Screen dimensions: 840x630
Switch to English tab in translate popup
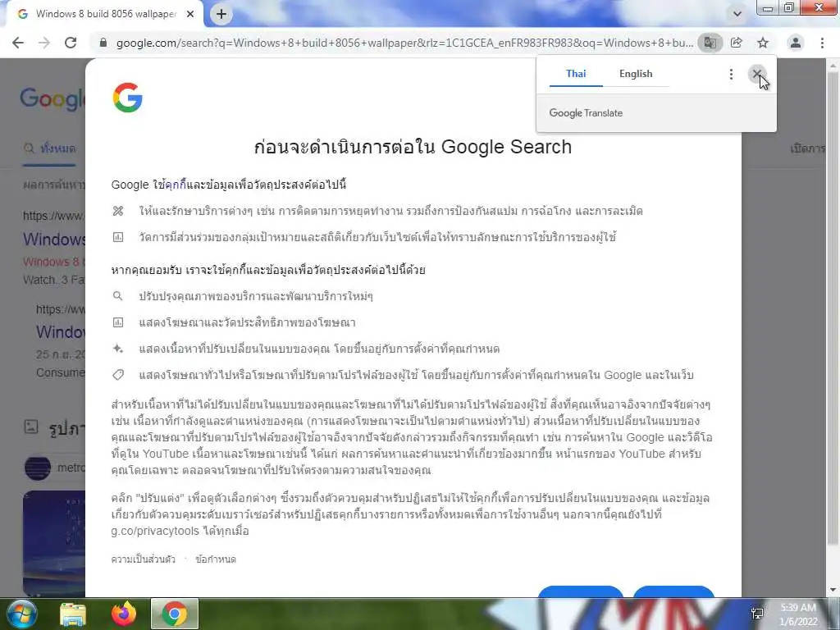click(636, 74)
